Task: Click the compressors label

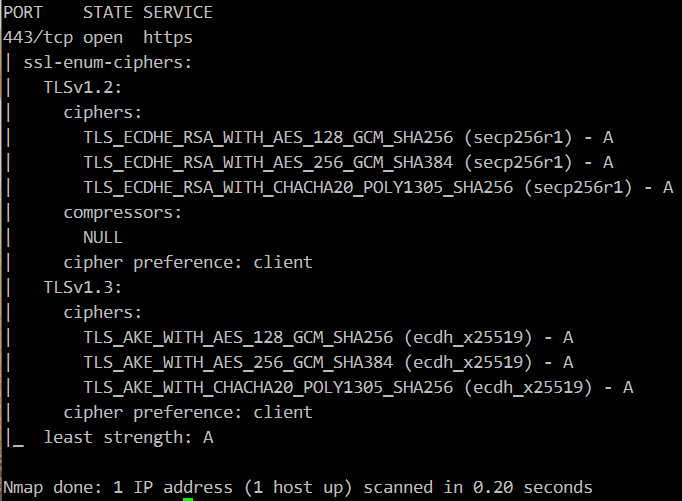Action: (x=123, y=213)
